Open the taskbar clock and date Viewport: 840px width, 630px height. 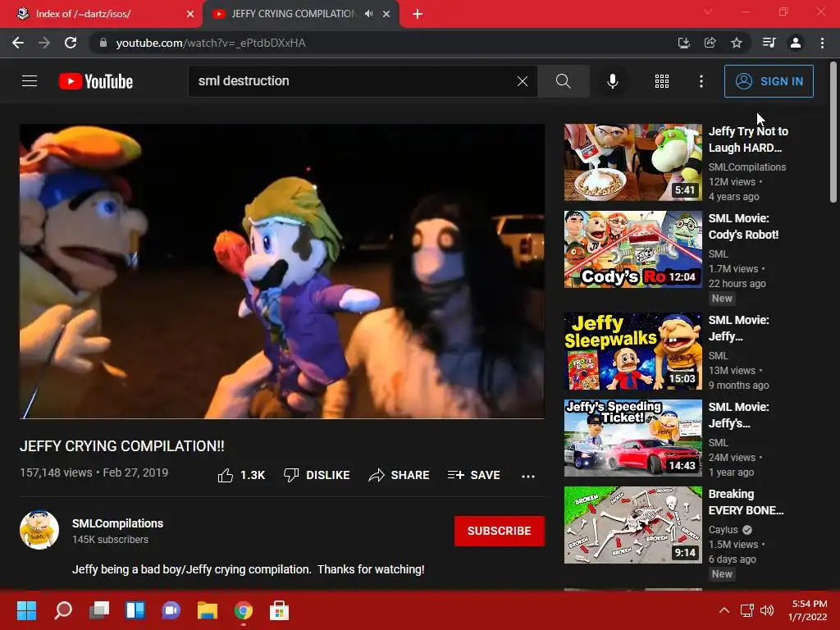point(809,610)
